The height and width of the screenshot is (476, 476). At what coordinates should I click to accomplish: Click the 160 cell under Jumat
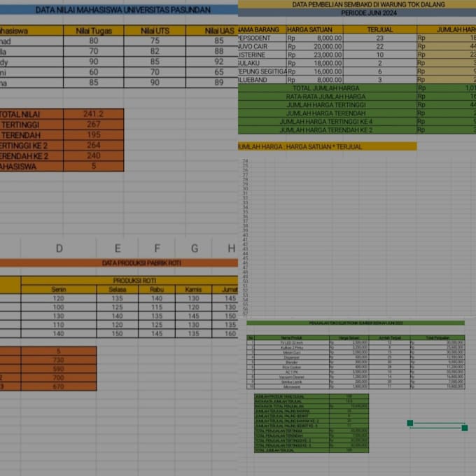coord(225,334)
